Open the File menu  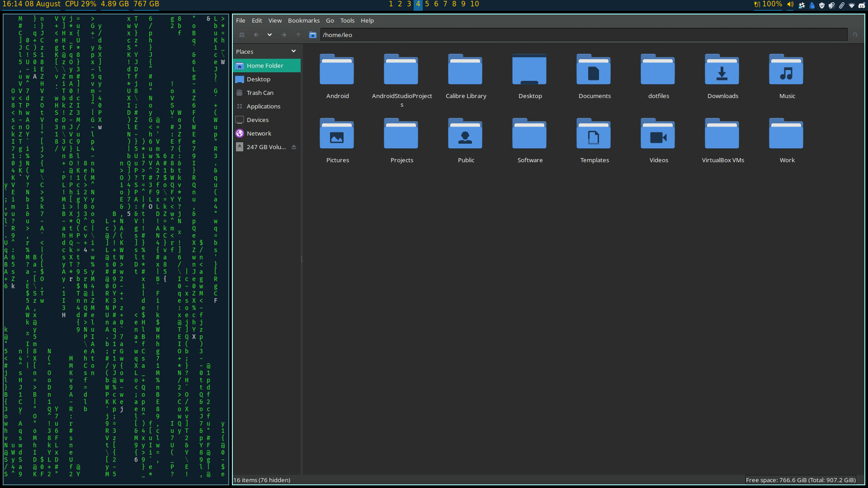(x=241, y=20)
